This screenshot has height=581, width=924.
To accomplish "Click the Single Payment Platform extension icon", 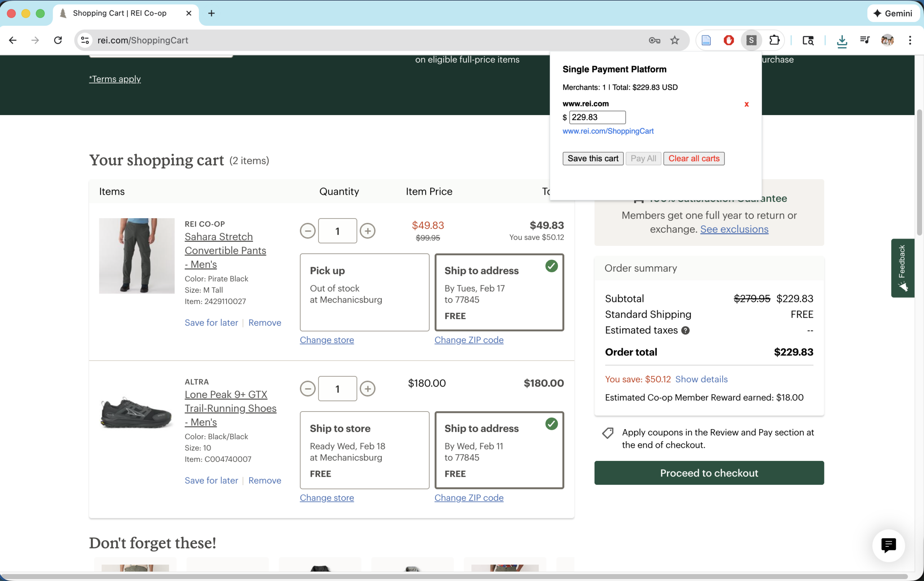I will (751, 40).
